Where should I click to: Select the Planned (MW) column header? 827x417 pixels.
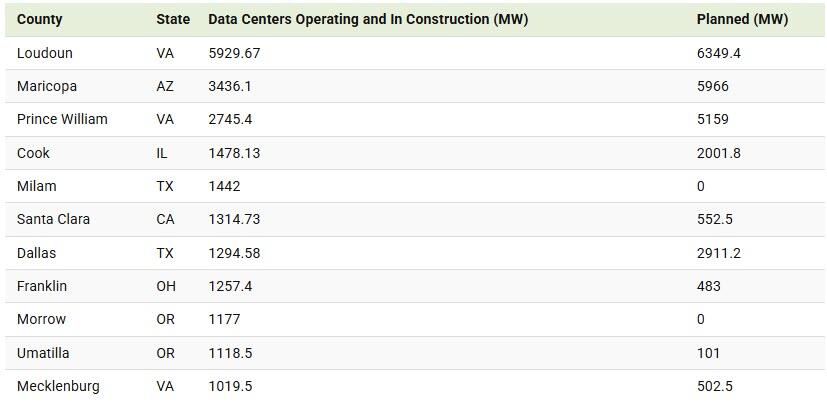[x=742, y=20]
